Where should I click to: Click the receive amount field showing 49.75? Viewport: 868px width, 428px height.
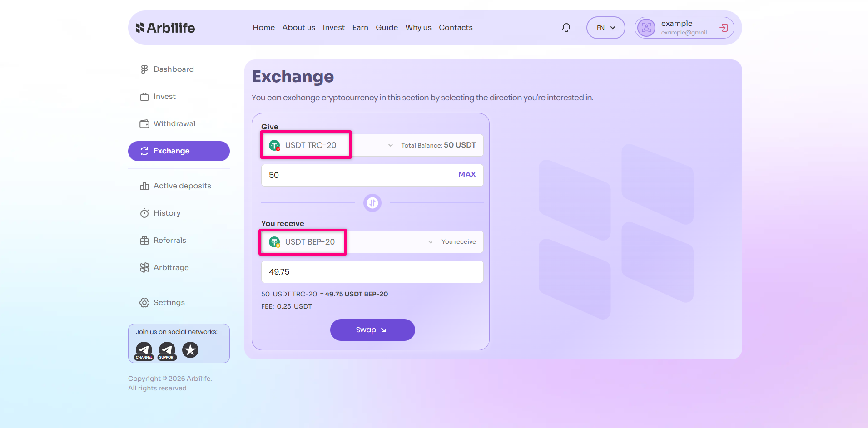(372, 272)
